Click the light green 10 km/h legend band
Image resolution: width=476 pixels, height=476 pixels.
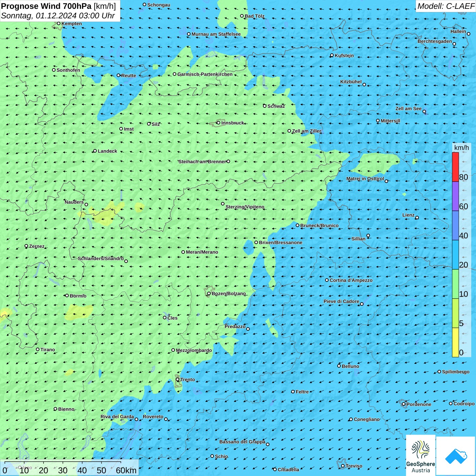[x=455, y=284]
